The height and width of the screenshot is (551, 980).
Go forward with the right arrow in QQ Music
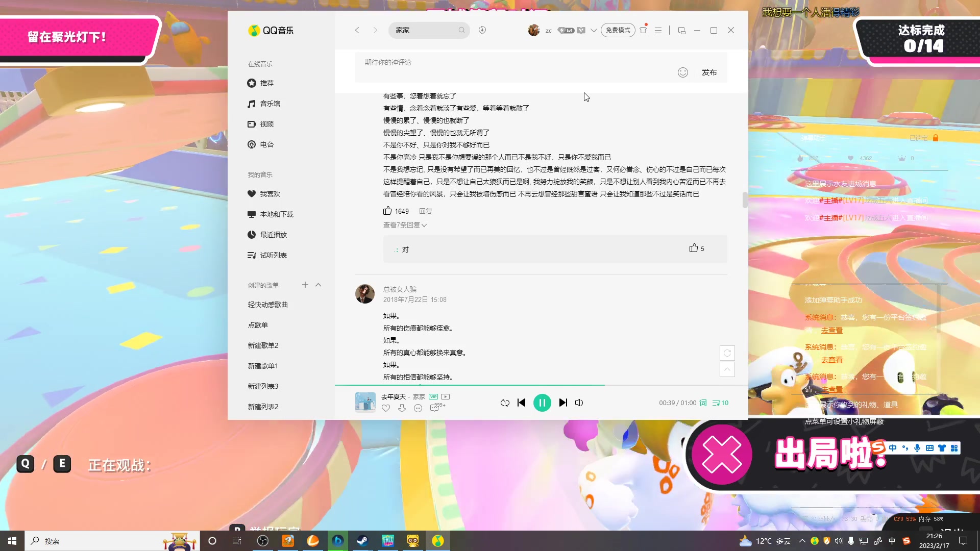pyautogui.click(x=375, y=30)
